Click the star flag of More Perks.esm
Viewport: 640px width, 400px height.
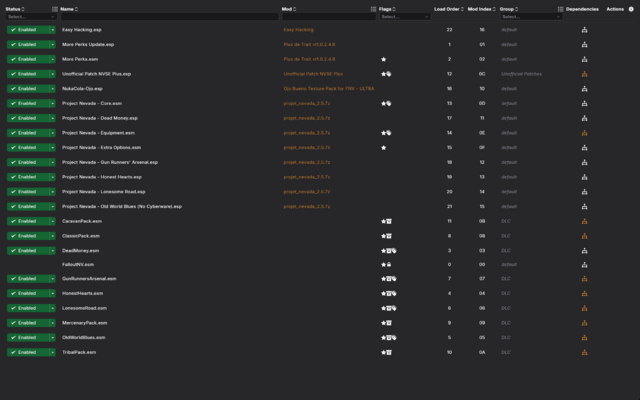(383, 59)
